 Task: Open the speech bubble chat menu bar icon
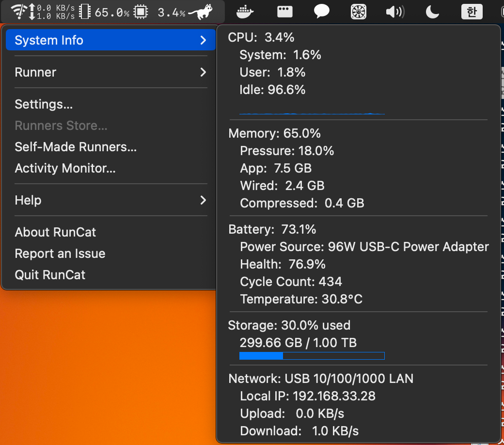tap(322, 12)
